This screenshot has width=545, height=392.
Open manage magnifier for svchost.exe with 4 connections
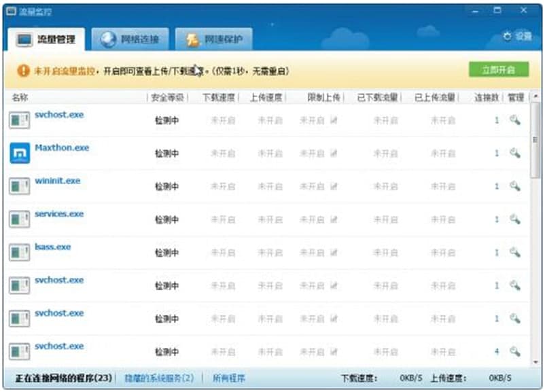click(x=515, y=352)
